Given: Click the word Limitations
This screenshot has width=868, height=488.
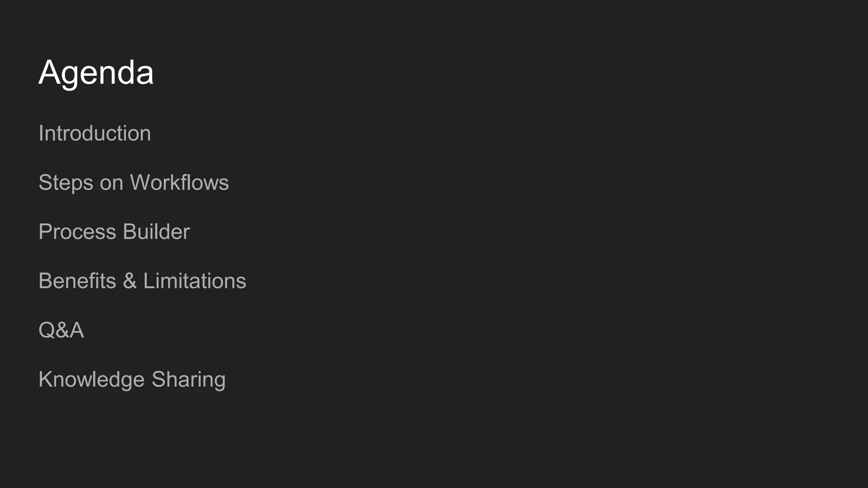Looking at the screenshot, I should 195,281.
